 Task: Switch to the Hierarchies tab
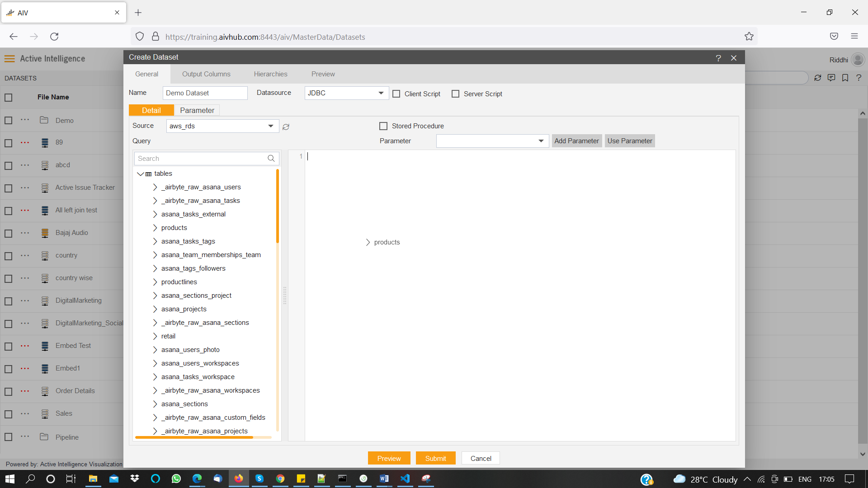click(x=270, y=74)
